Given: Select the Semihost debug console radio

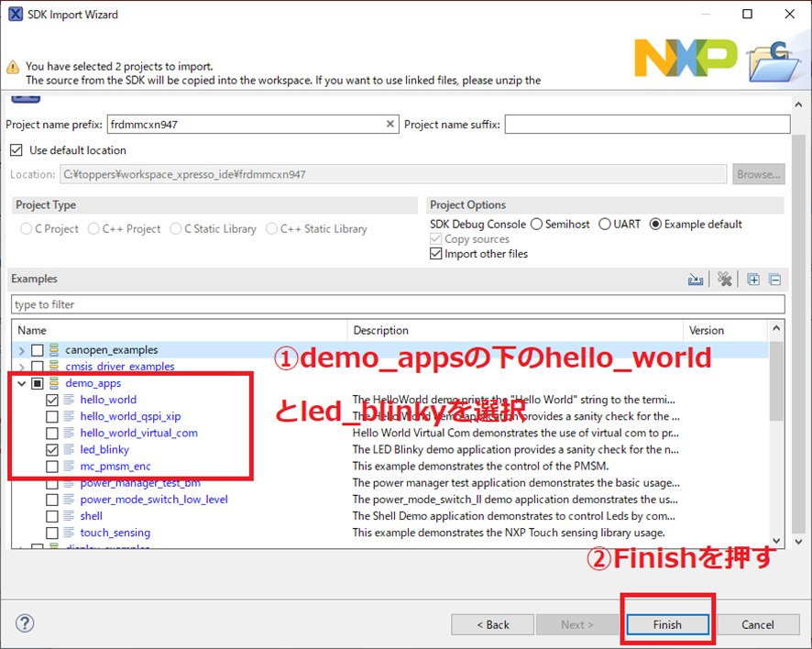Looking at the screenshot, I should (536, 225).
